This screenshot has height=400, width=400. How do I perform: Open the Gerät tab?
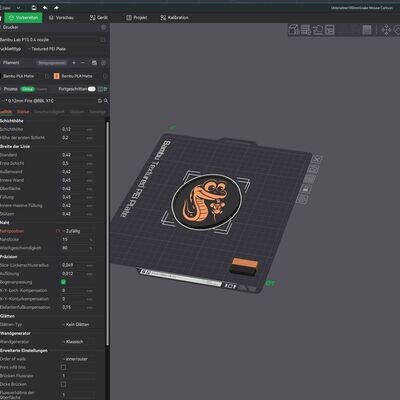click(x=99, y=18)
